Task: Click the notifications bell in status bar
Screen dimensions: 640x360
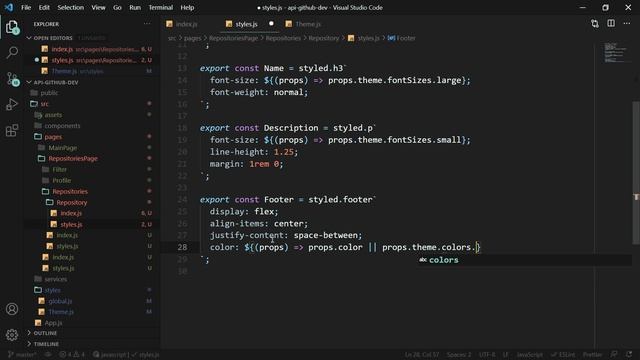Action: pos(629,354)
